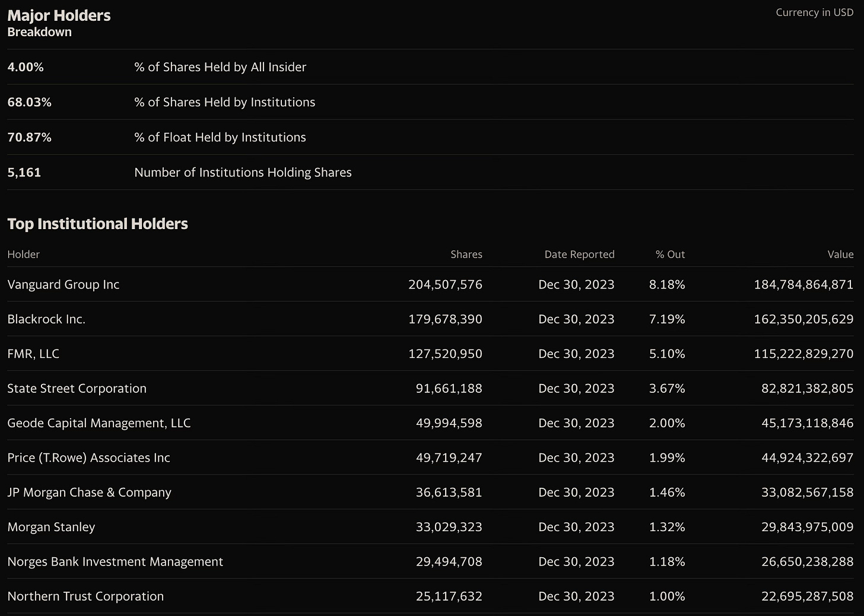Click JP Morgan value 33,082,567,158
This screenshot has height=616, width=864.
(807, 492)
